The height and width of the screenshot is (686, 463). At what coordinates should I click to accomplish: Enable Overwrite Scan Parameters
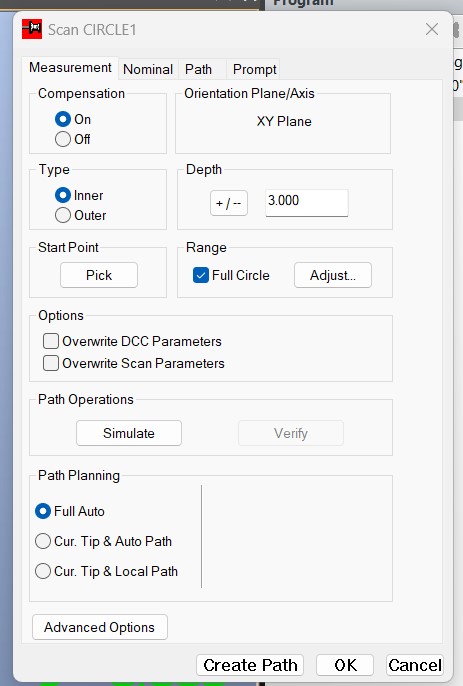[51, 363]
